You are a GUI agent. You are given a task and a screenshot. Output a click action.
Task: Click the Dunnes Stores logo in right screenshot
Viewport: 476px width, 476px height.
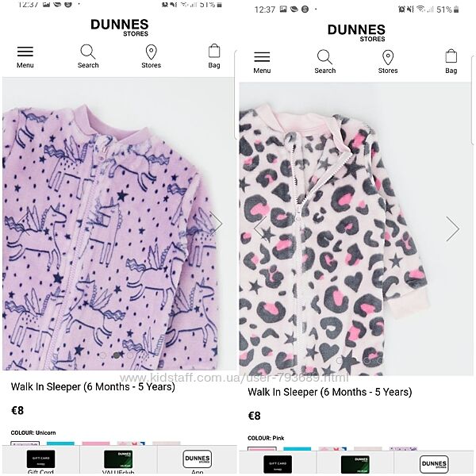click(x=356, y=33)
